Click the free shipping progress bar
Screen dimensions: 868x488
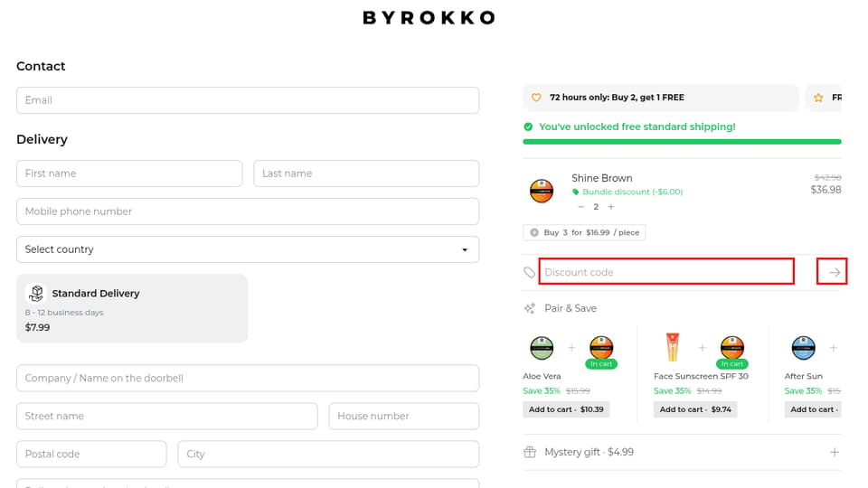tap(682, 142)
